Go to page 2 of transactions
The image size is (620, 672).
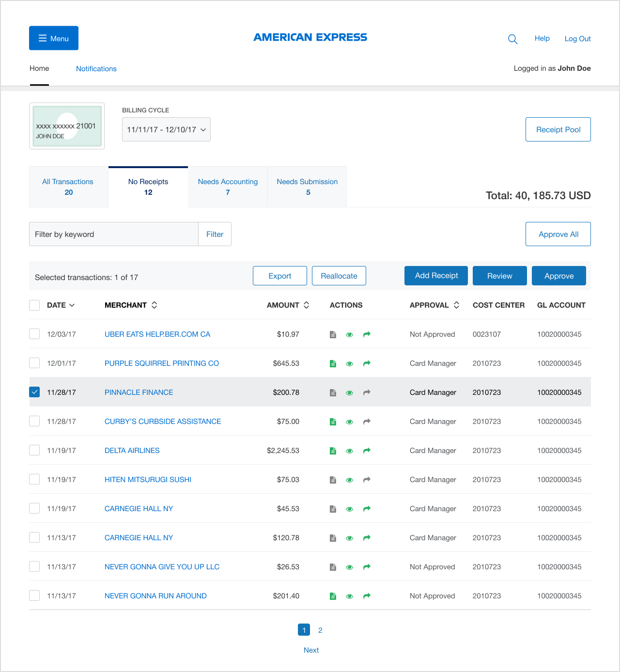coord(320,630)
